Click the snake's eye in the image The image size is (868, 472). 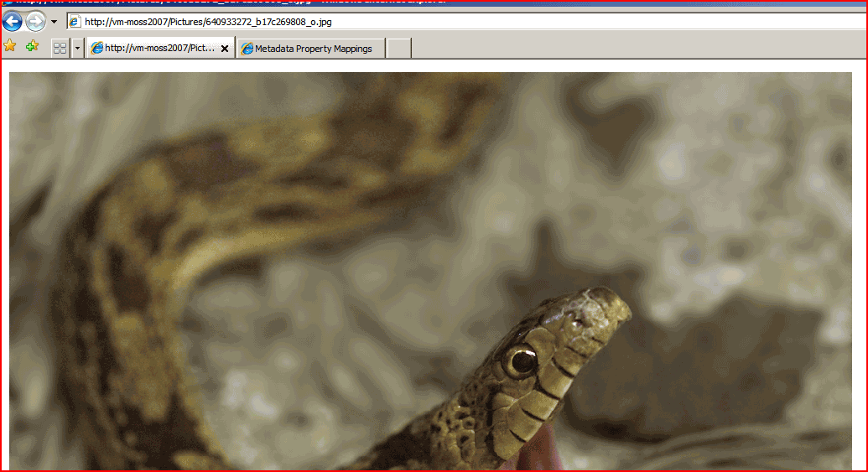(x=522, y=360)
